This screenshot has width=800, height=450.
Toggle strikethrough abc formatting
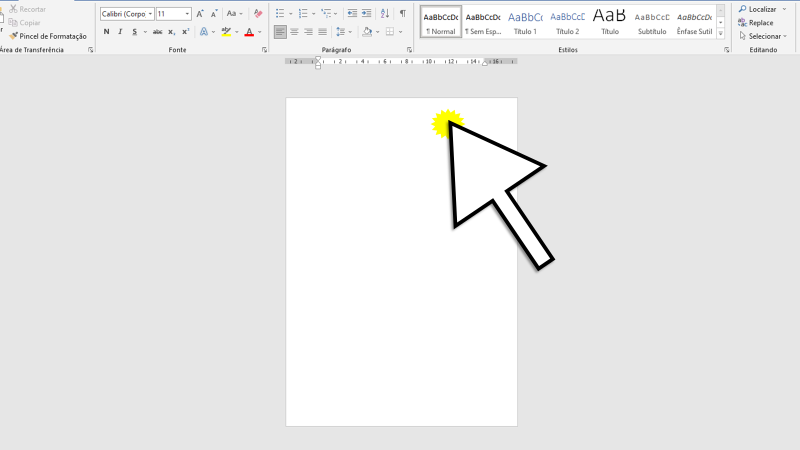158,32
